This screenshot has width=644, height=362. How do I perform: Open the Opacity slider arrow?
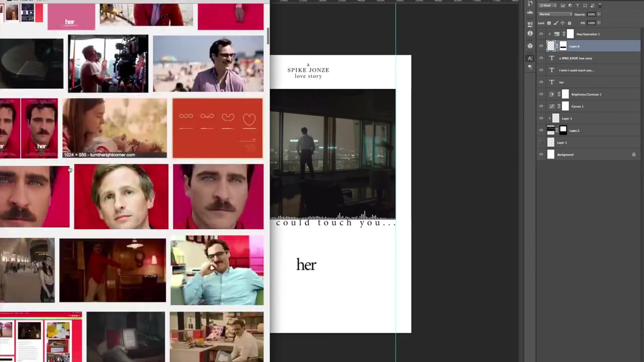point(599,14)
